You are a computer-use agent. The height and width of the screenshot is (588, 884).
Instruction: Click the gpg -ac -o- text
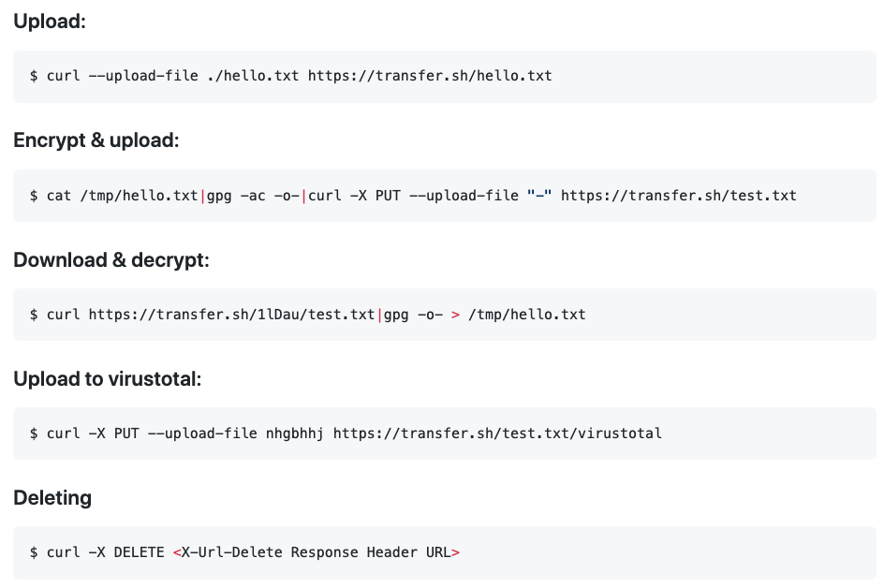click(253, 196)
